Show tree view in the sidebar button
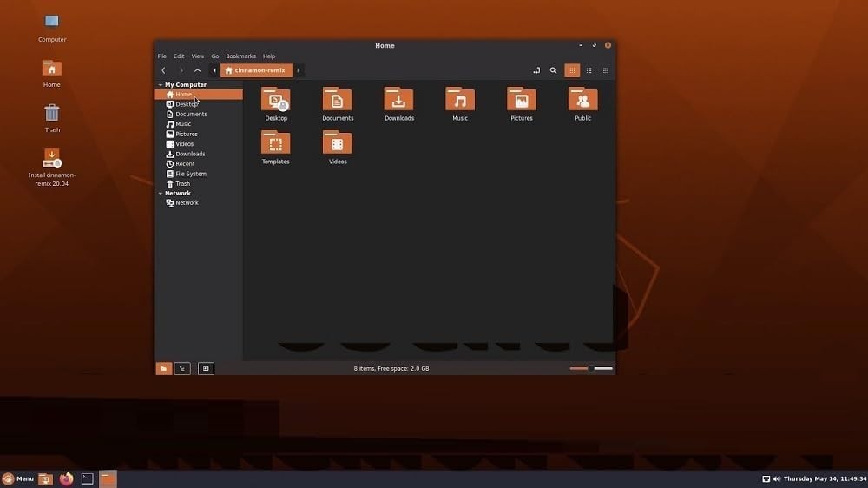Image resolution: width=868 pixels, height=488 pixels. click(x=182, y=368)
